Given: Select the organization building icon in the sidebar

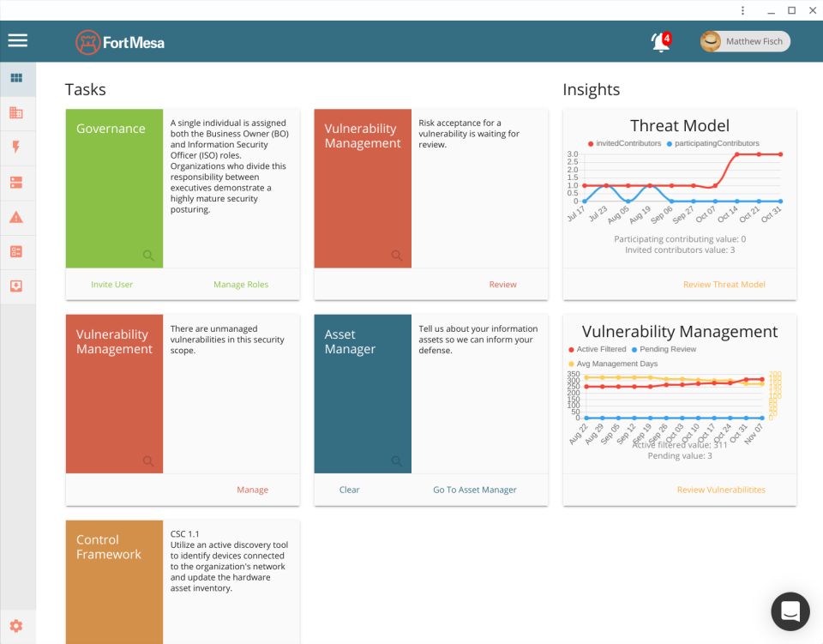Looking at the screenshot, I should pyautogui.click(x=17, y=112).
